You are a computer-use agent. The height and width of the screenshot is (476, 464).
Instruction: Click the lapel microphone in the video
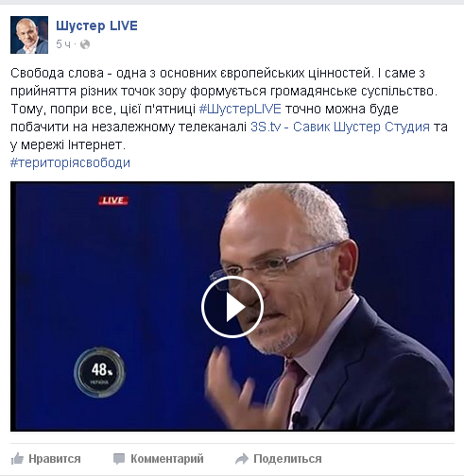coord(298,419)
